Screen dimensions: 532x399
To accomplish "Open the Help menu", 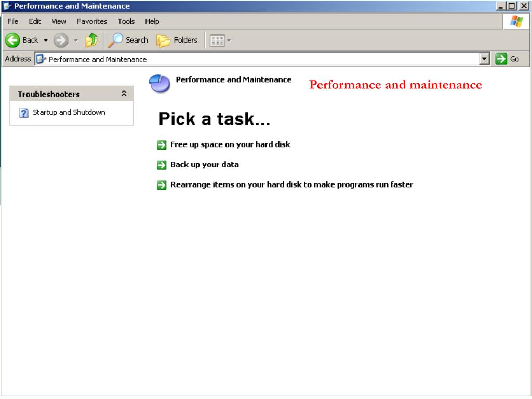I will point(152,21).
